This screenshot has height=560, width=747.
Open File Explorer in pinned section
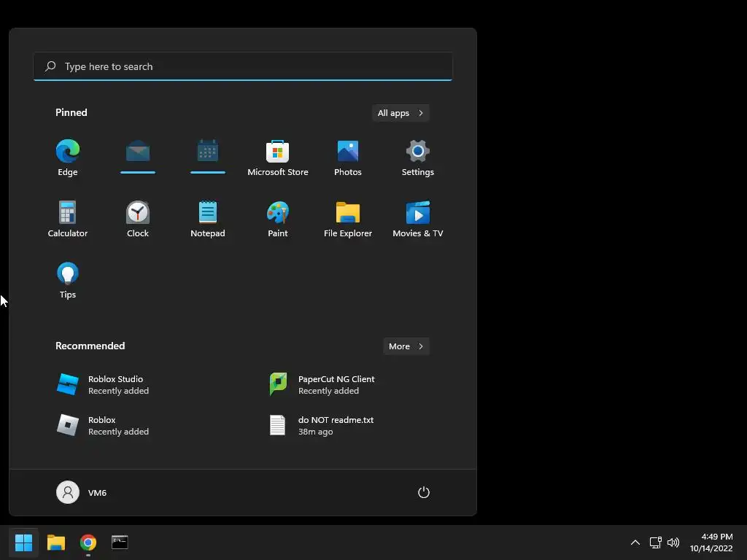(348, 219)
